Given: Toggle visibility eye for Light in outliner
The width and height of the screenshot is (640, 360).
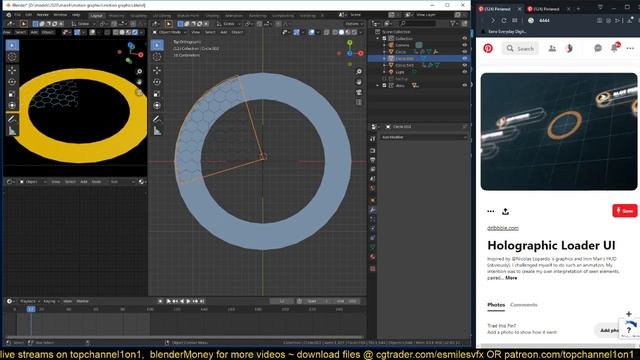Looking at the screenshot, I should [x=464, y=72].
